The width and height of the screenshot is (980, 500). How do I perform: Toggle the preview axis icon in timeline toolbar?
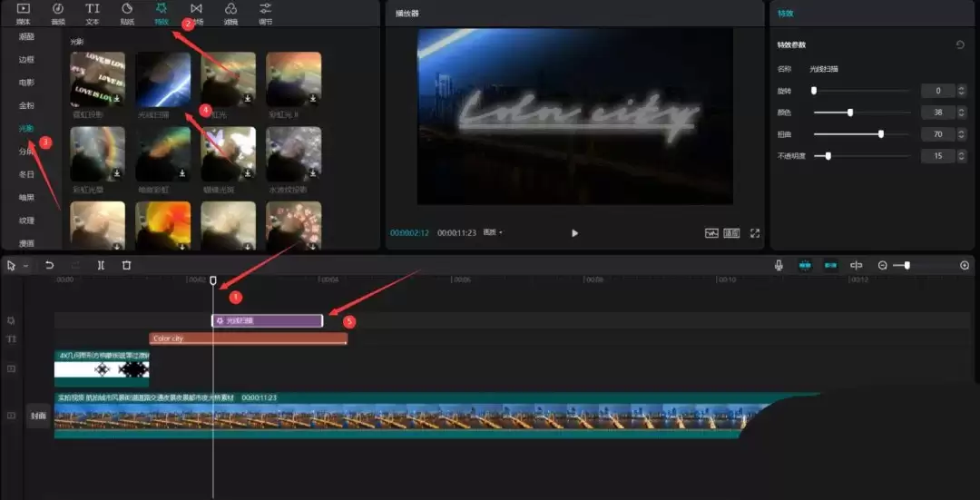856,265
